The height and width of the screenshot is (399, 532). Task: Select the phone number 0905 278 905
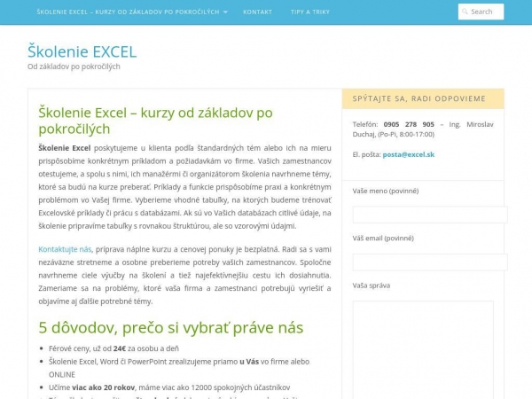pyautogui.click(x=409, y=124)
